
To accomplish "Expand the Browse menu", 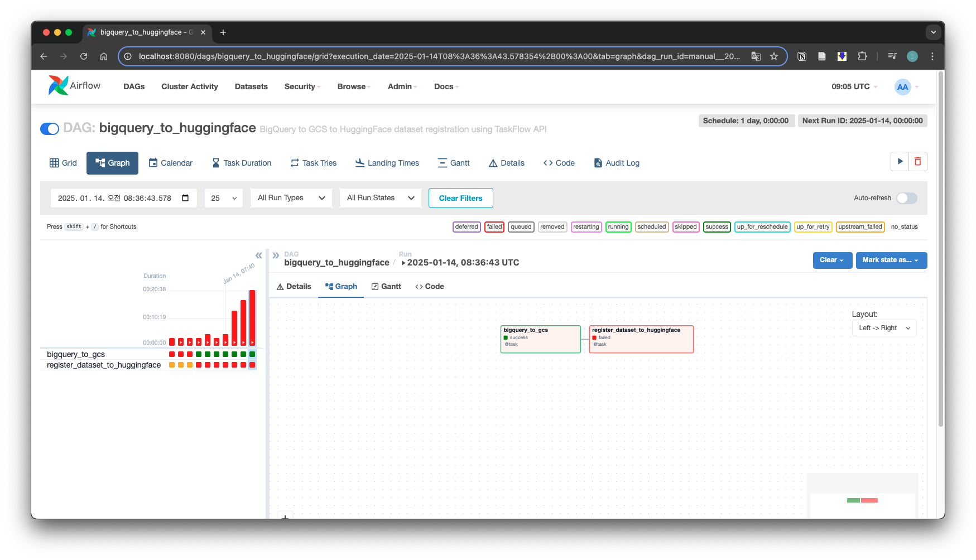I will pyautogui.click(x=354, y=86).
